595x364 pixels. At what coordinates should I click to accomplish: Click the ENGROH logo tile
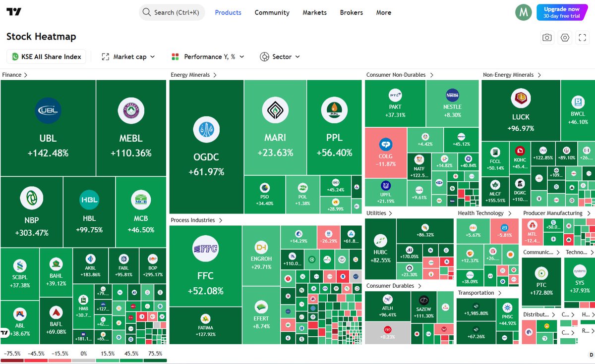(261, 247)
